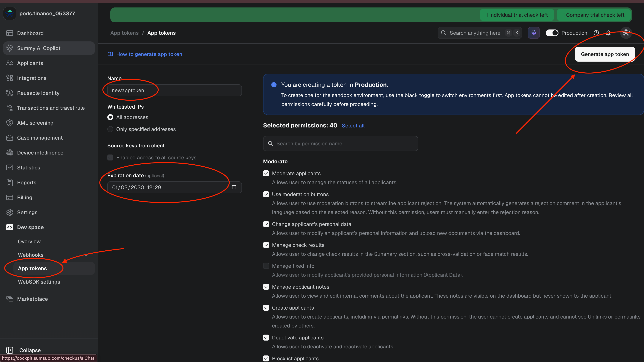Click the Dev space code icon
The image size is (644, 362).
[x=10, y=227]
